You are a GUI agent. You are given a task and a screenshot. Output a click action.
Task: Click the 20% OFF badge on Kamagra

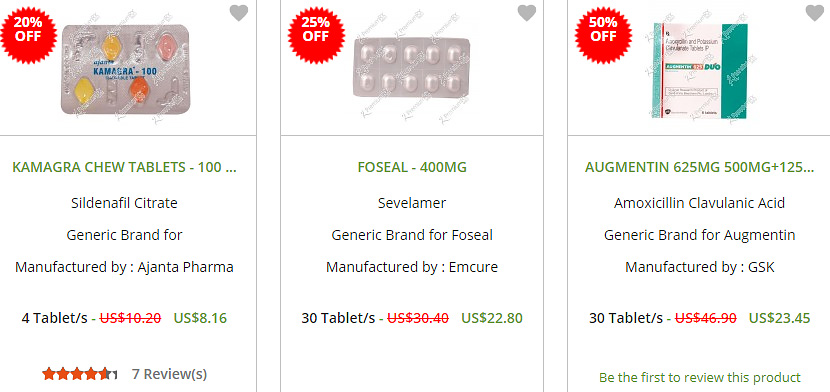click(28, 29)
